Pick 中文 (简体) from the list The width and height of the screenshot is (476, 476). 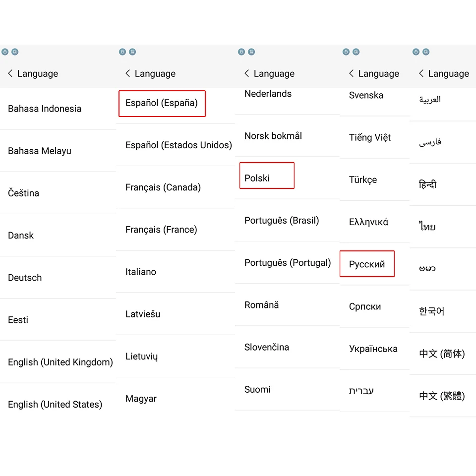(443, 354)
